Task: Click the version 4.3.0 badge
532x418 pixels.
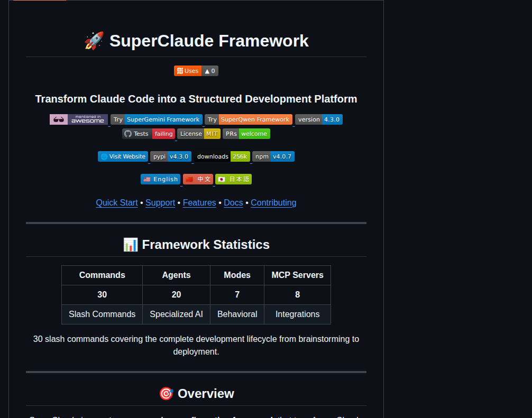Action: point(318,119)
